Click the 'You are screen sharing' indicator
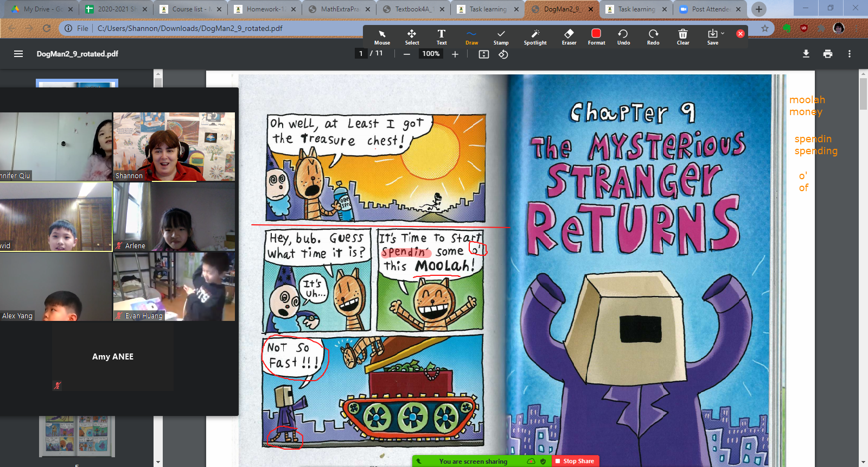 (473, 461)
